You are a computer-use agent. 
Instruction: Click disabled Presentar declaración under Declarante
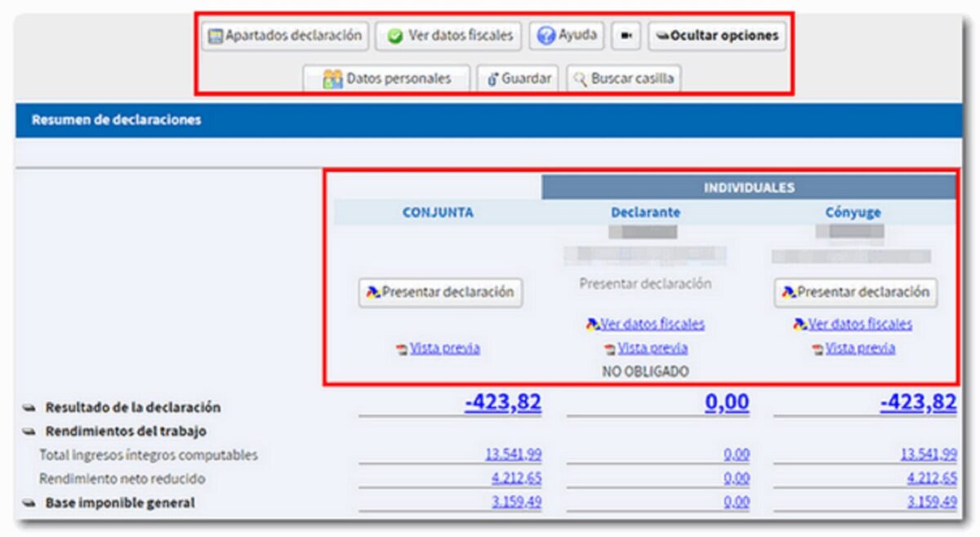coord(645,284)
